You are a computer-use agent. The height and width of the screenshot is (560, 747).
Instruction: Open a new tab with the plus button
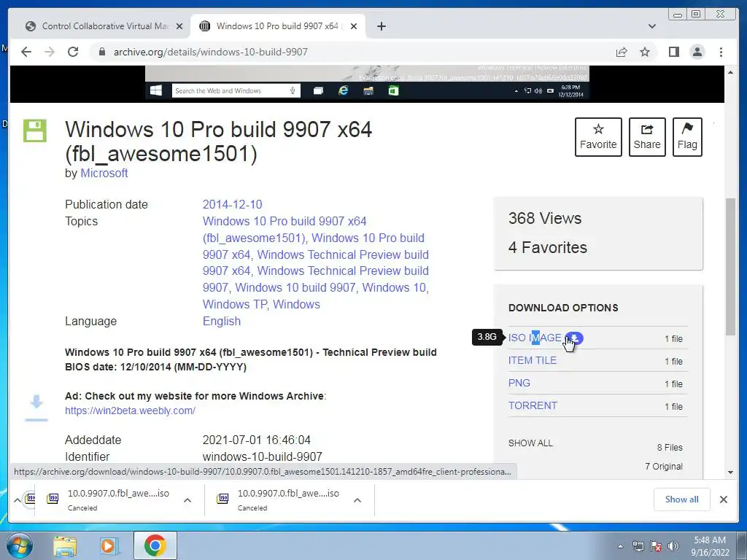pyautogui.click(x=381, y=26)
